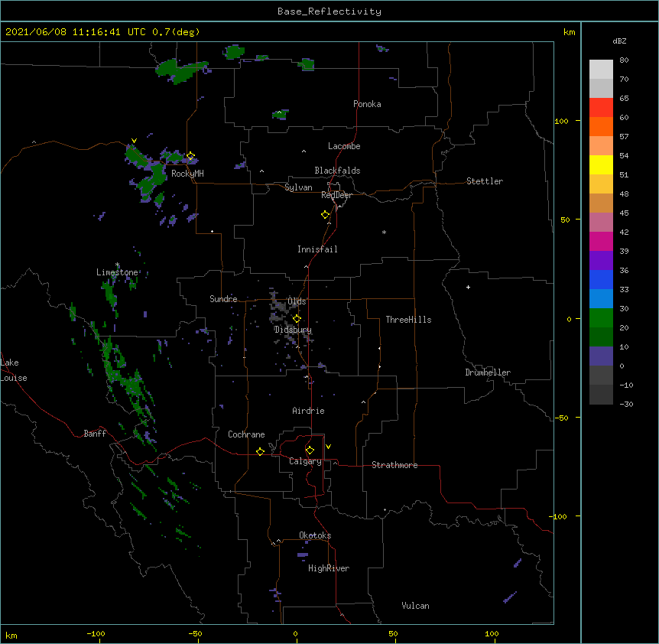Image resolution: width=659 pixels, height=644 pixels.
Task: Pick the purple 39 dBZ legend swatch
Action: coord(601,260)
